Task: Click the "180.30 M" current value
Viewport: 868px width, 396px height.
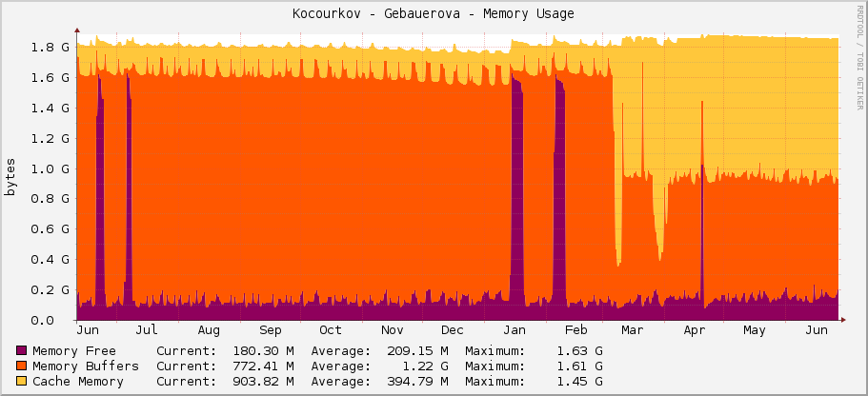Action: (x=264, y=350)
